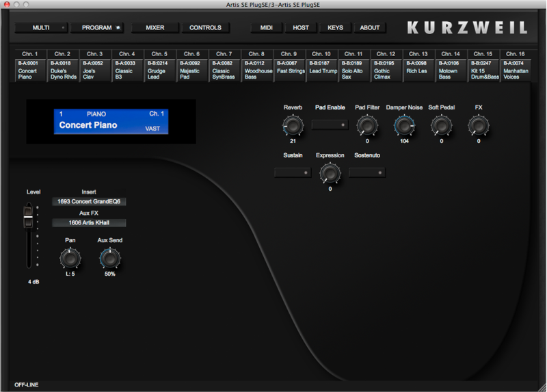Select Chn. 15 Kit 15 Drum&Bass slot

[483, 70]
